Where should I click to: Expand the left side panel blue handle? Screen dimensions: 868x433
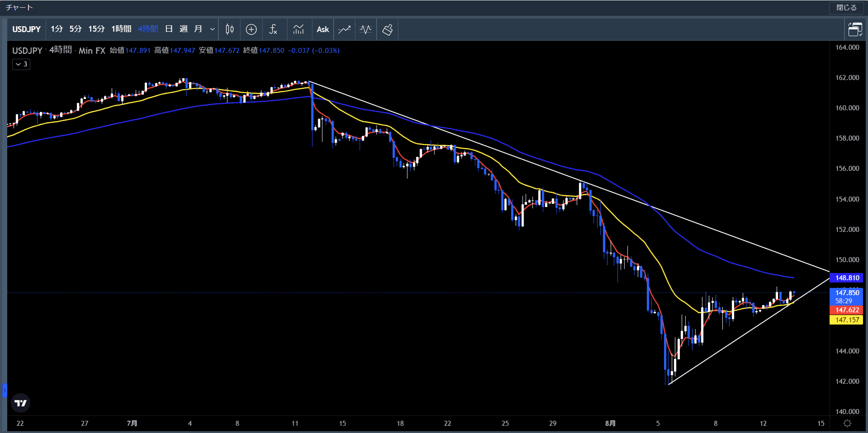tap(5, 390)
